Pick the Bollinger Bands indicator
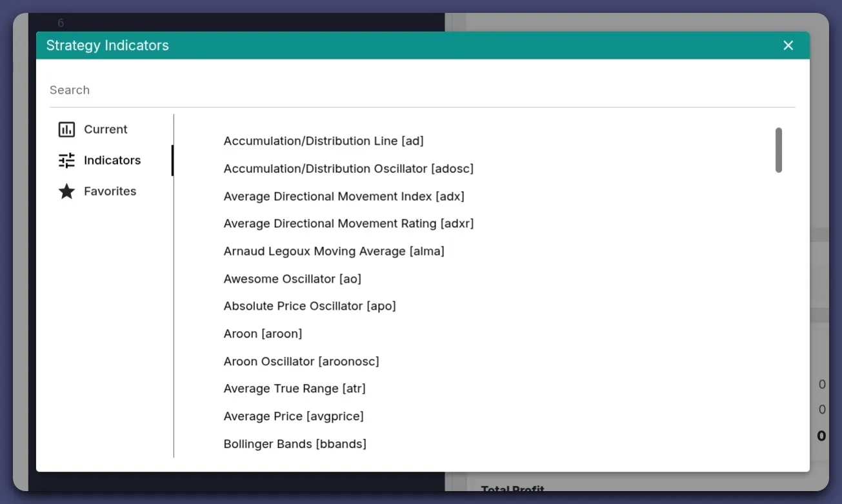Image resolution: width=842 pixels, height=504 pixels. [295, 444]
